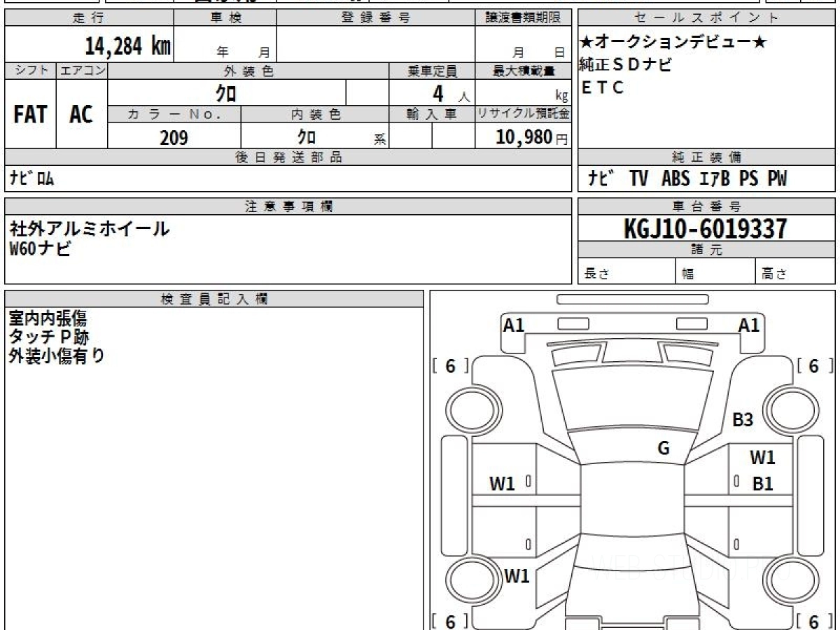Click the 輸入車 label
Image resolution: width=840 pixels, height=630 pixels.
pos(432,114)
